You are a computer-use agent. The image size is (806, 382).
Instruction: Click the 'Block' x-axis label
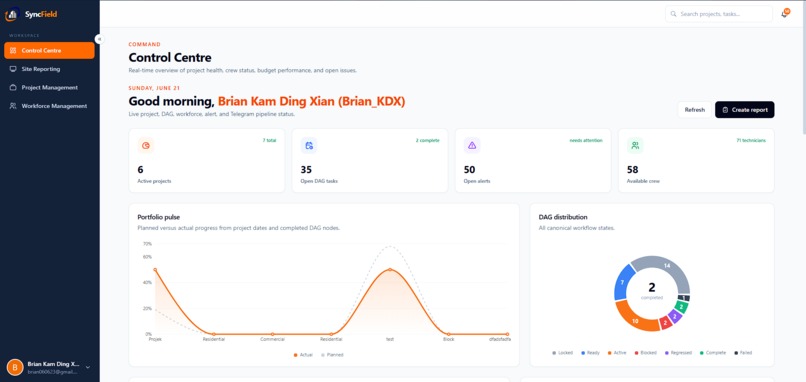[448, 339]
